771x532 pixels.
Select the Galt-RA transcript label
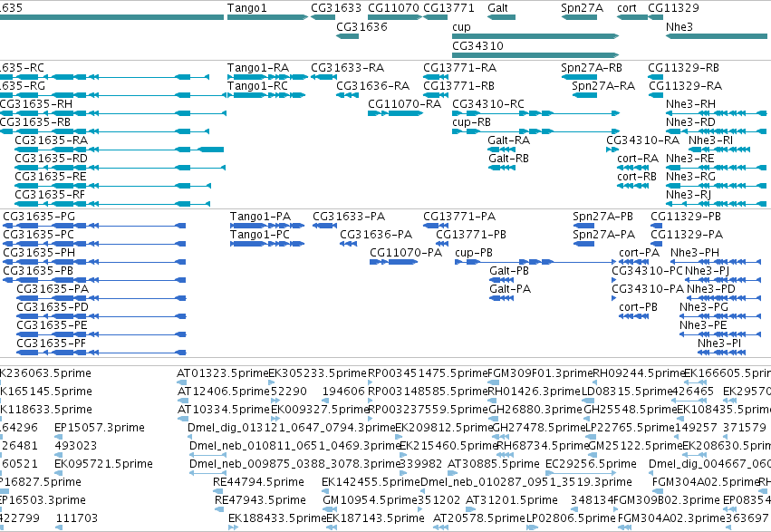click(509, 140)
